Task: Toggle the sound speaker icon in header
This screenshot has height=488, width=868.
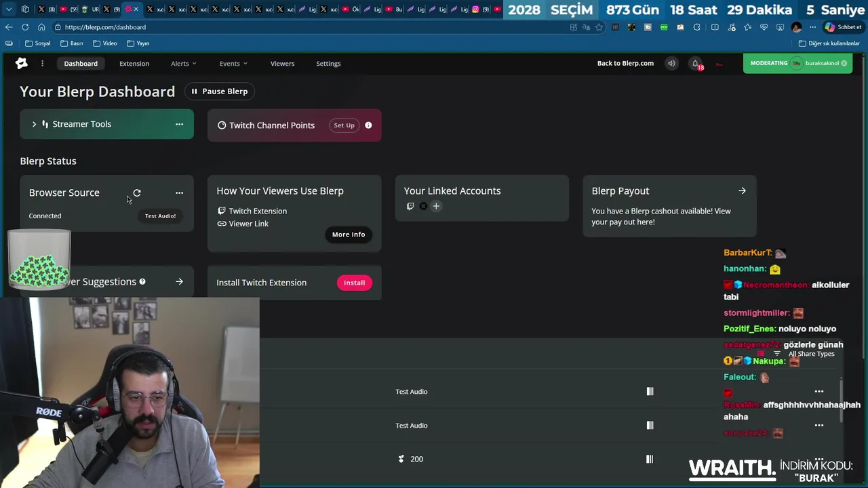Action: (x=671, y=64)
